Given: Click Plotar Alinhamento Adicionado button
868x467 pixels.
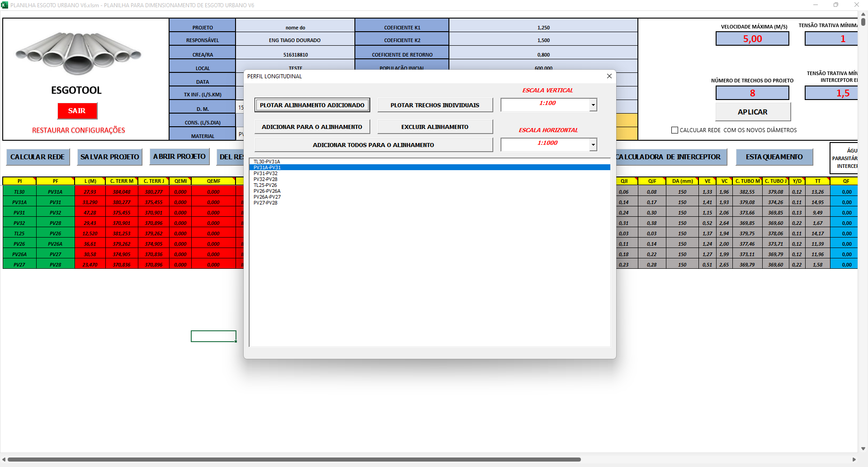Looking at the screenshot, I should 312,105.
